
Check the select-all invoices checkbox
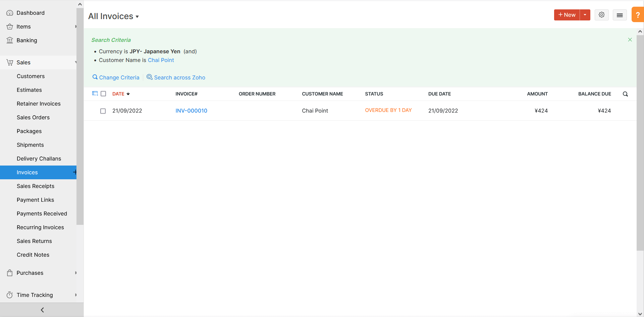(x=103, y=93)
